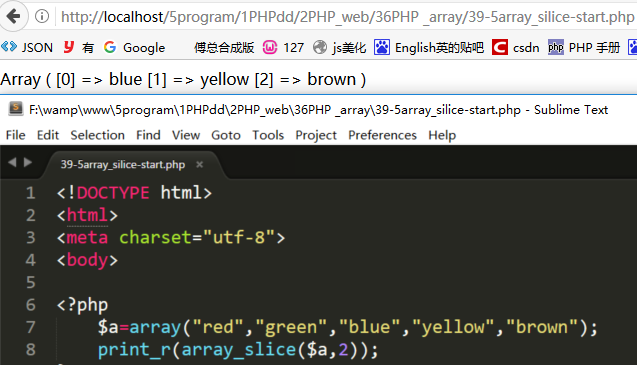This screenshot has height=365, width=637.
Task: Click the "yellow" string in the array
Action: coord(453,327)
